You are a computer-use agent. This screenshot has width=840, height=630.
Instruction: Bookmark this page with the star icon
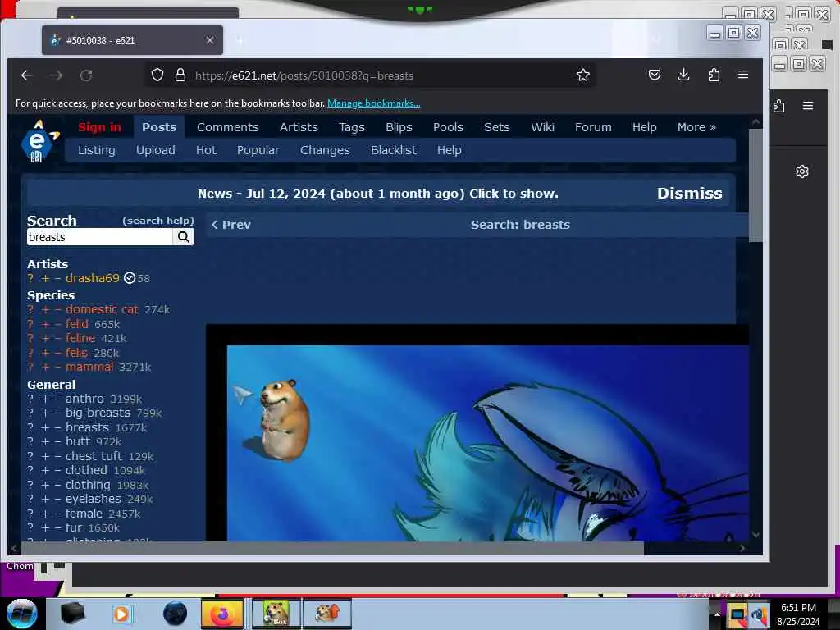click(583, 75)
